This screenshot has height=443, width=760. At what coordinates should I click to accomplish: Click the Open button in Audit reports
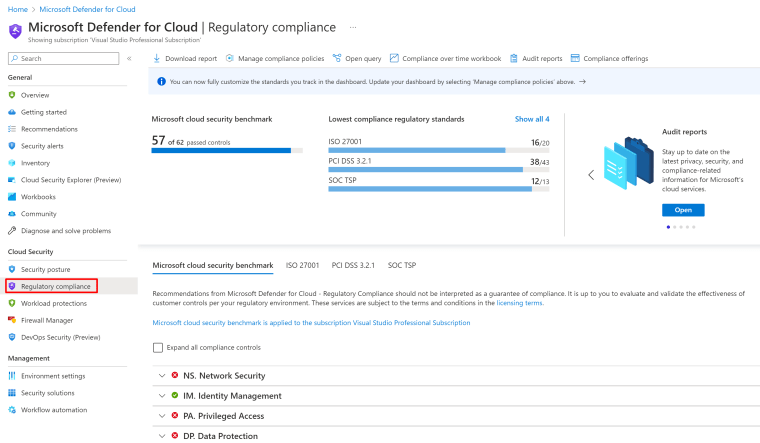click(683, 210)
